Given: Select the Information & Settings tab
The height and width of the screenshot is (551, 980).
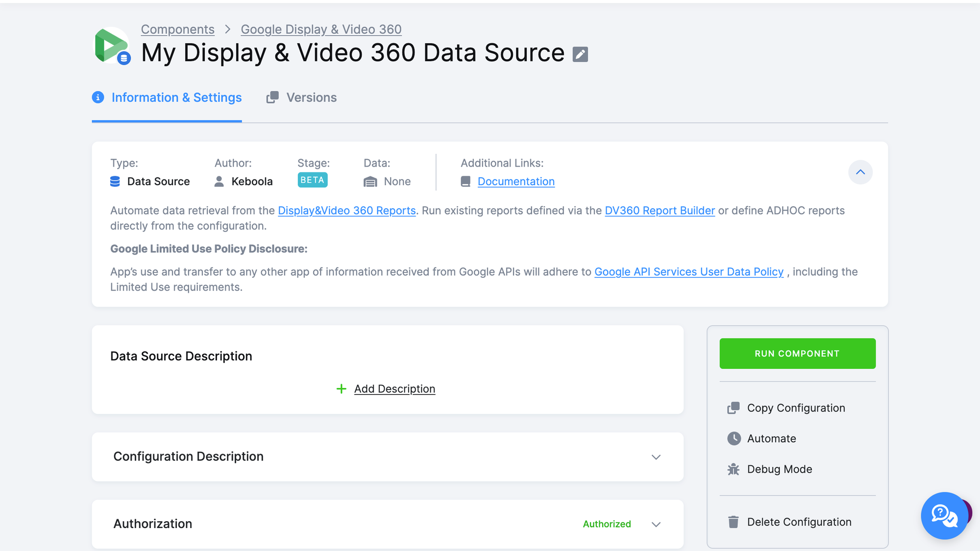Looking at the screenshot, I should point(176,97).
